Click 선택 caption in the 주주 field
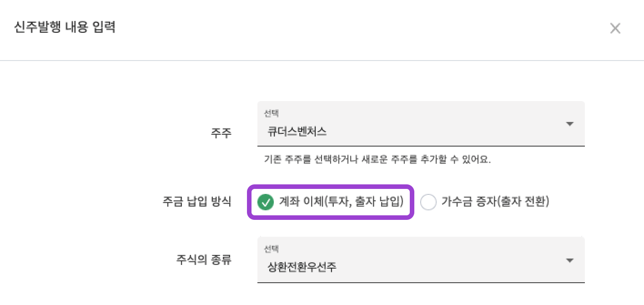This screenshot has width=644, height=305. 271,114
